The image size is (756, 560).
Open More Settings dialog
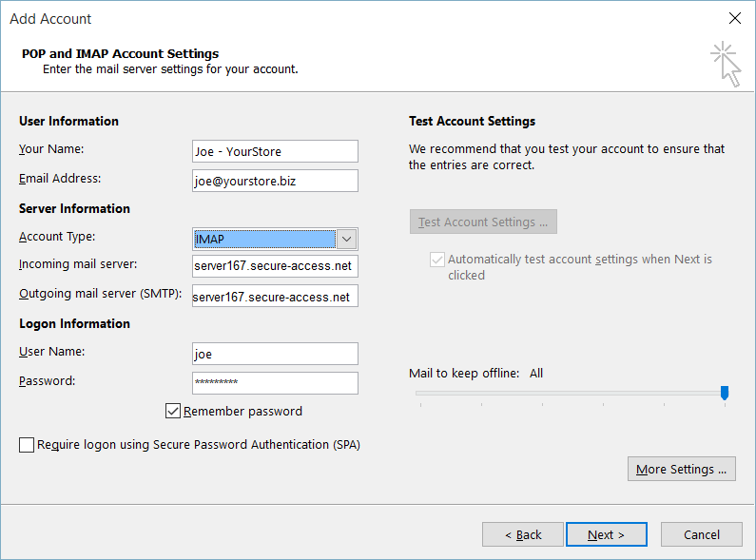coord(681,469)
